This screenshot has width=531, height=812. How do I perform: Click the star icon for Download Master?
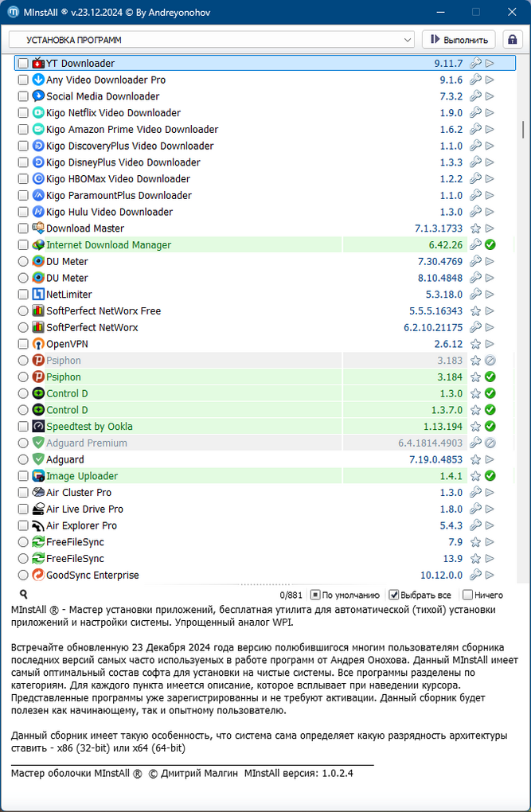click(475, 228)
